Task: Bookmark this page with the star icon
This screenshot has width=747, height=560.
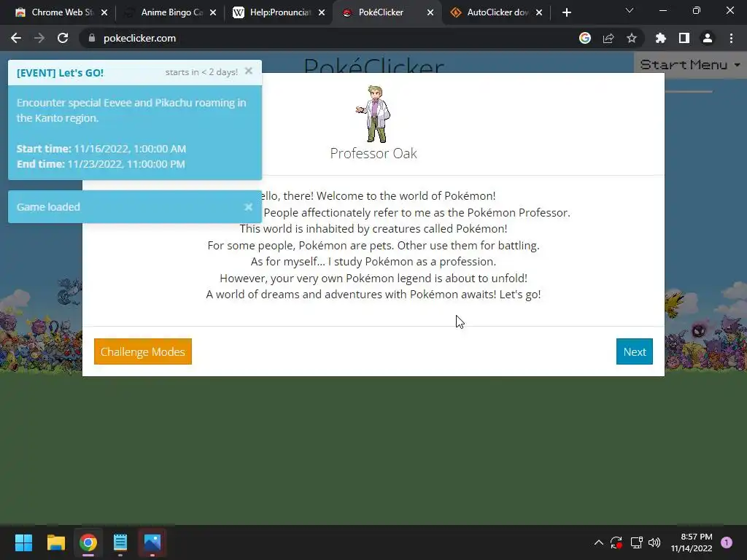Action: [x=632, y=38]
